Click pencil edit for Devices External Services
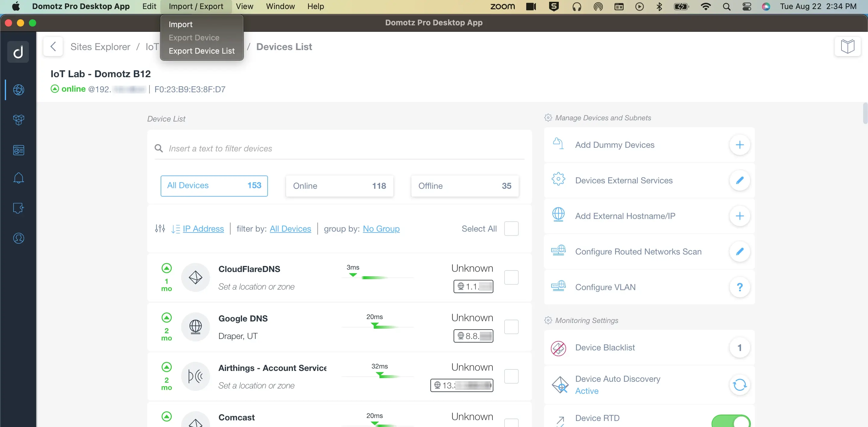This screenshot has height=427, width=868. (739, 180)
